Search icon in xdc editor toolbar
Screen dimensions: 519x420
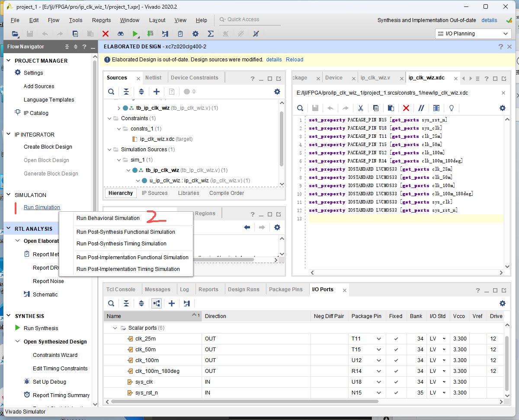(x=300, y=108)
